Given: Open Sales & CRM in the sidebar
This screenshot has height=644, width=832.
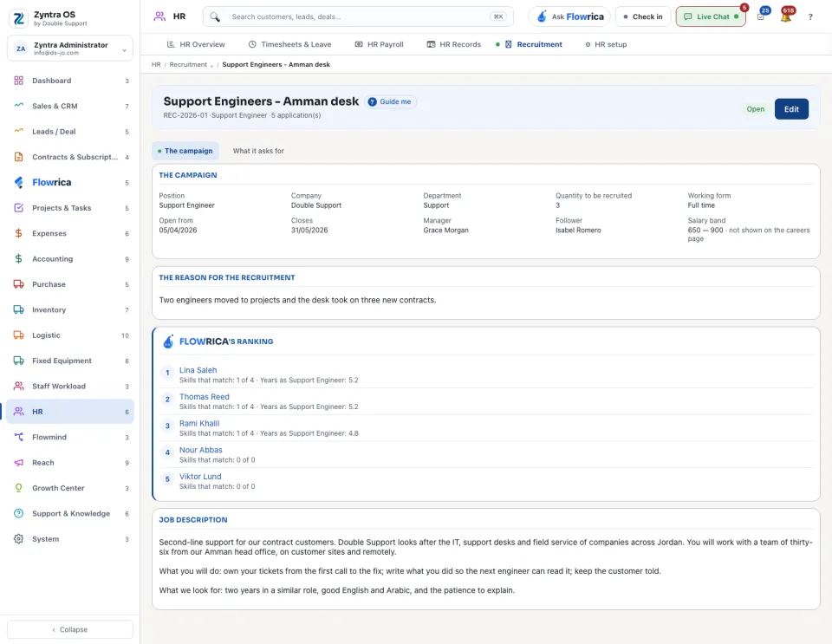Looking at the screenshot, I should pos(70,106).
